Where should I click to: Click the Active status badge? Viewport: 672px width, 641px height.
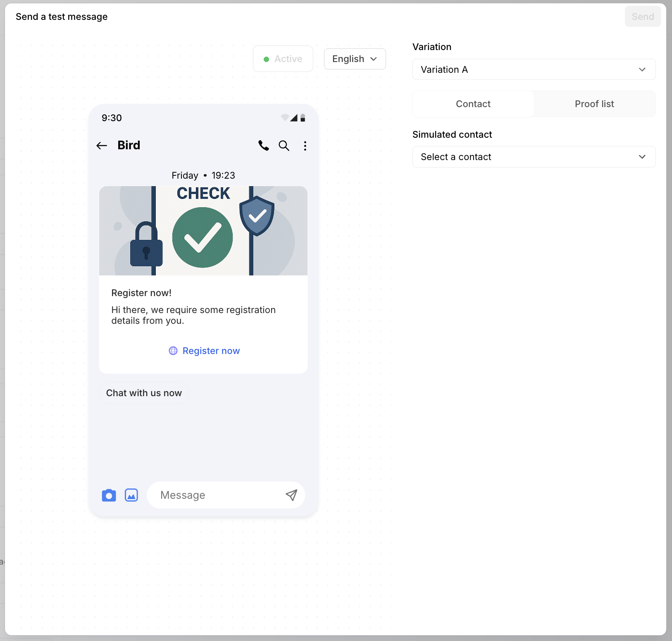[283, 59]
